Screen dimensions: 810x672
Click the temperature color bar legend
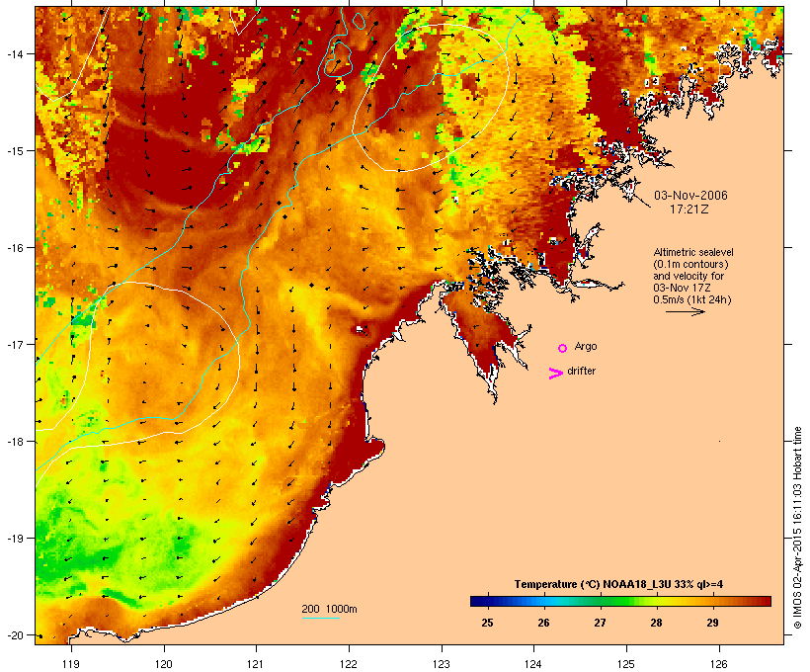coord(620,601)
